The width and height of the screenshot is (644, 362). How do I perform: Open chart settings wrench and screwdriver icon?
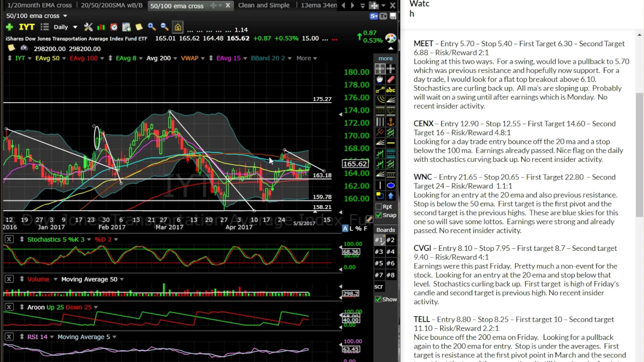88,27
